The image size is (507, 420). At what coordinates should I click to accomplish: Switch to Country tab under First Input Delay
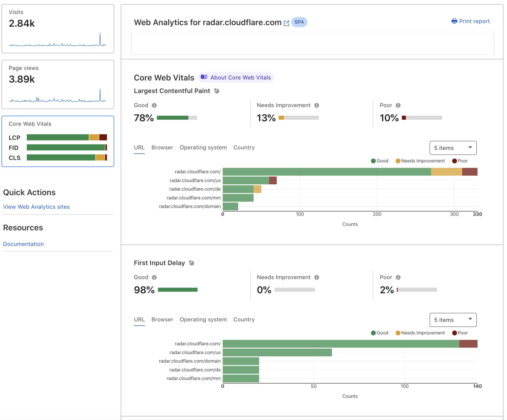pyautogui.click(x=244, y=320)
